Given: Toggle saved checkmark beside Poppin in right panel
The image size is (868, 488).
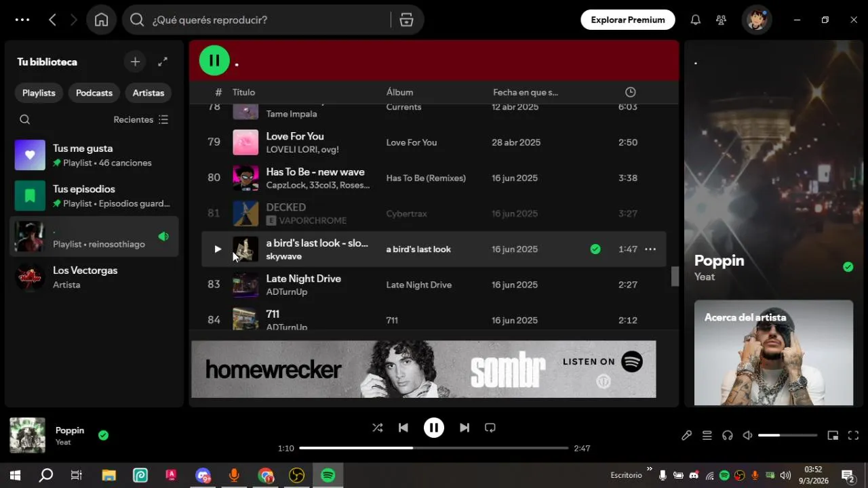Looking at the screenshot, I should pos(848,267).
